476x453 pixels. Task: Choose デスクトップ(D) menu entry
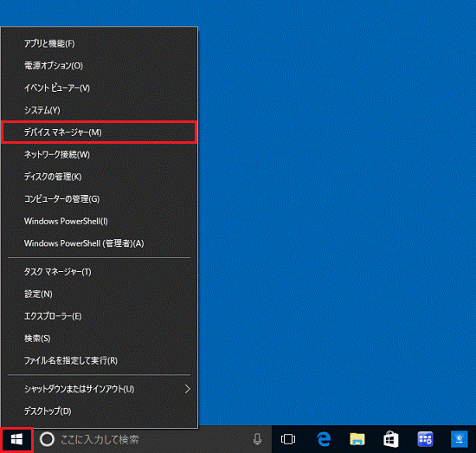(x=100, y=411)
